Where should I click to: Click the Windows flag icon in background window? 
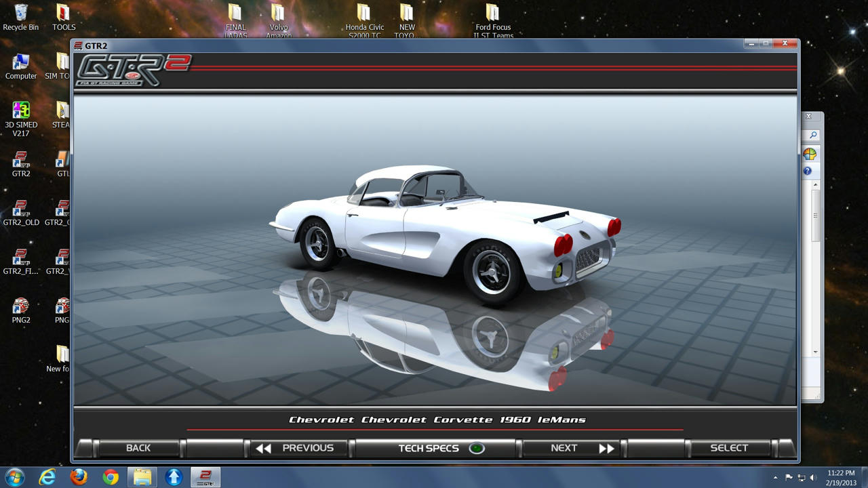pos(810,154)
